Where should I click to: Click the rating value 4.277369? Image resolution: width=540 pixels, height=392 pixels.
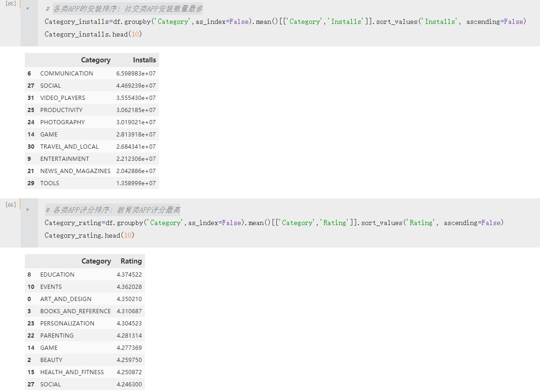tap(129, 348)
